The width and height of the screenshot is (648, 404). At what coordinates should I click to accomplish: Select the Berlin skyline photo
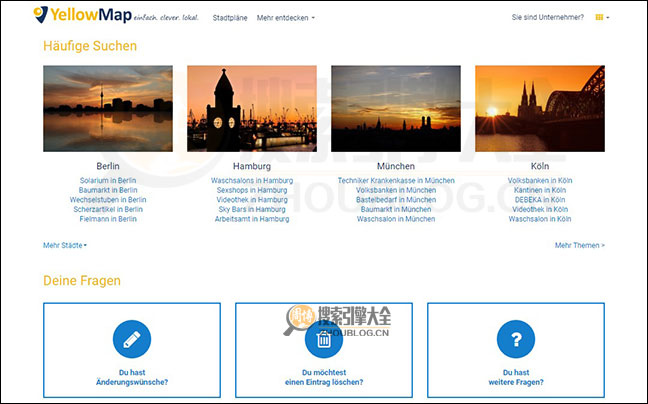tap(108, 108)
